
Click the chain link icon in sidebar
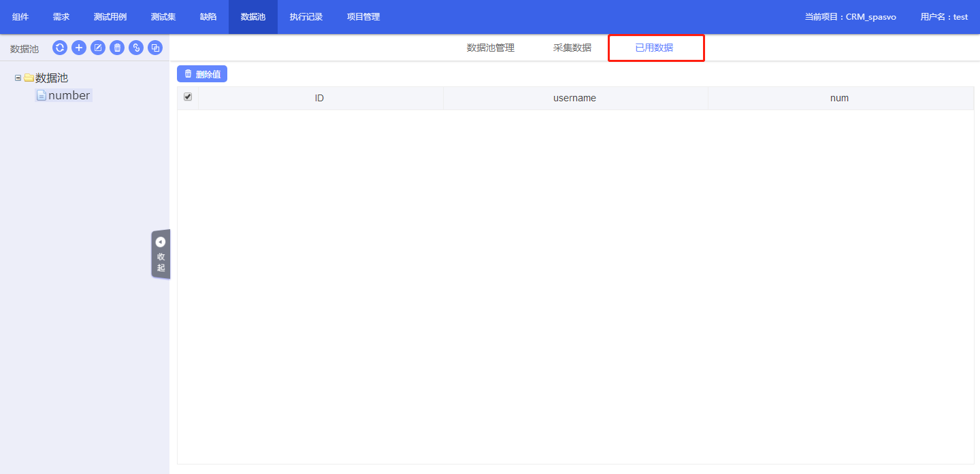coord(136,48)
